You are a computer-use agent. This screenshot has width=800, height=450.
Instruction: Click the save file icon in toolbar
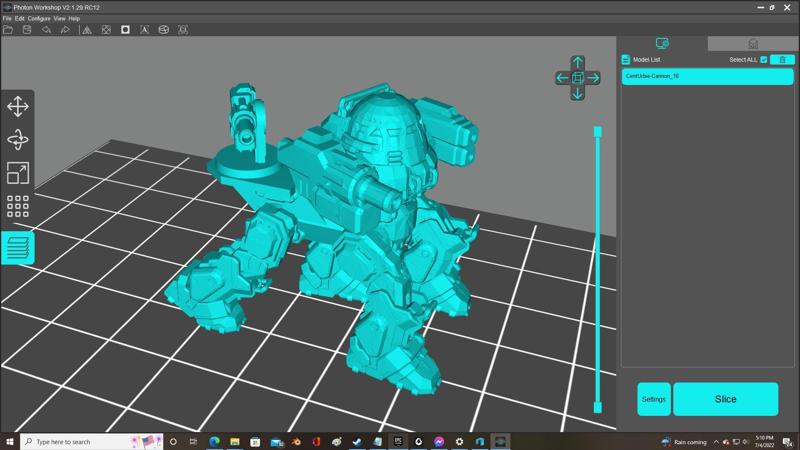pyautogui.click(x=27, y=30)
